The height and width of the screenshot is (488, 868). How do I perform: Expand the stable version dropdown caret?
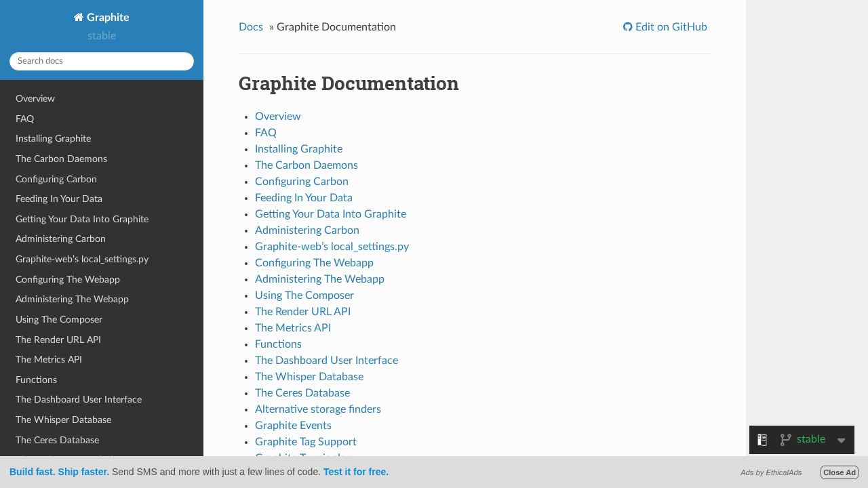click(841, 441)
